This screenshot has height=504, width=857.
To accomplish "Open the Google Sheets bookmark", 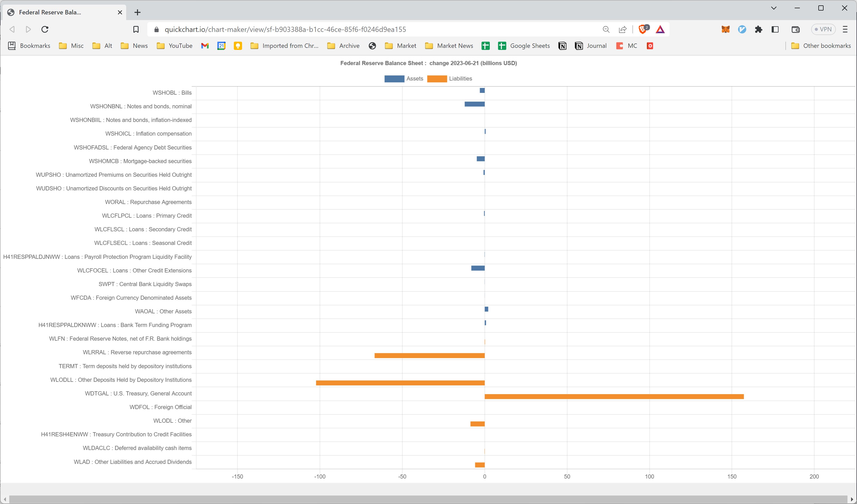I will 524,46.
